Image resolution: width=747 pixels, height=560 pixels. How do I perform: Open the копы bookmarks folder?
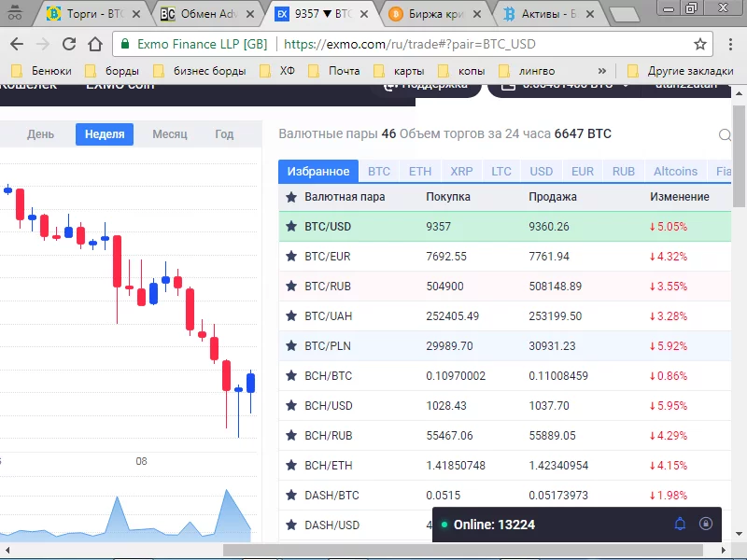click(461, 71)
